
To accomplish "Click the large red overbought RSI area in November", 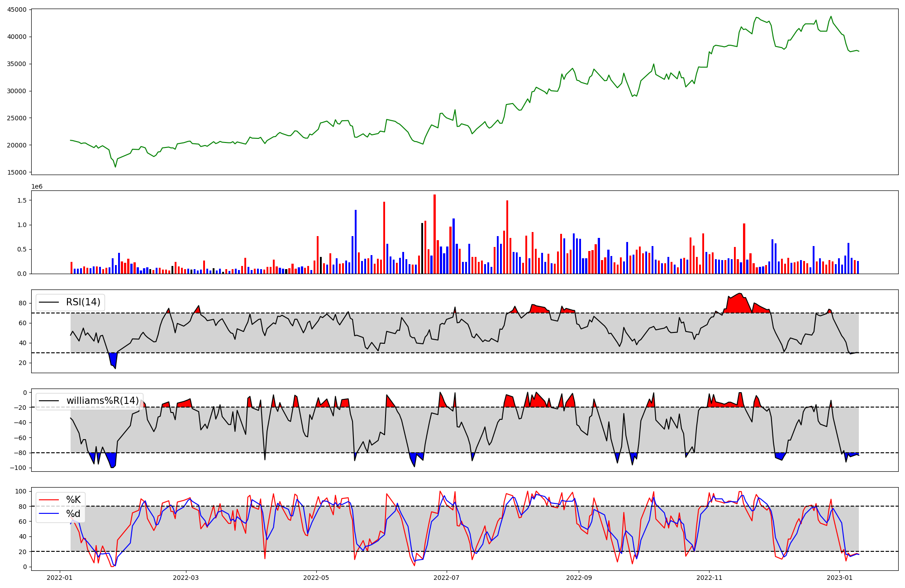I will [x=738, y=304].
